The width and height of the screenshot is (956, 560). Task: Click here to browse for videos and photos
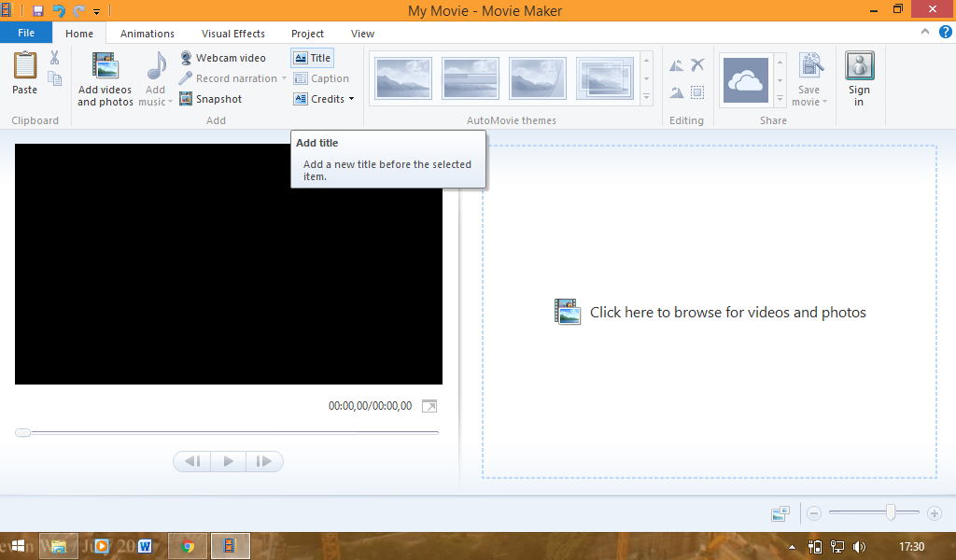click(x=710, y=312)
